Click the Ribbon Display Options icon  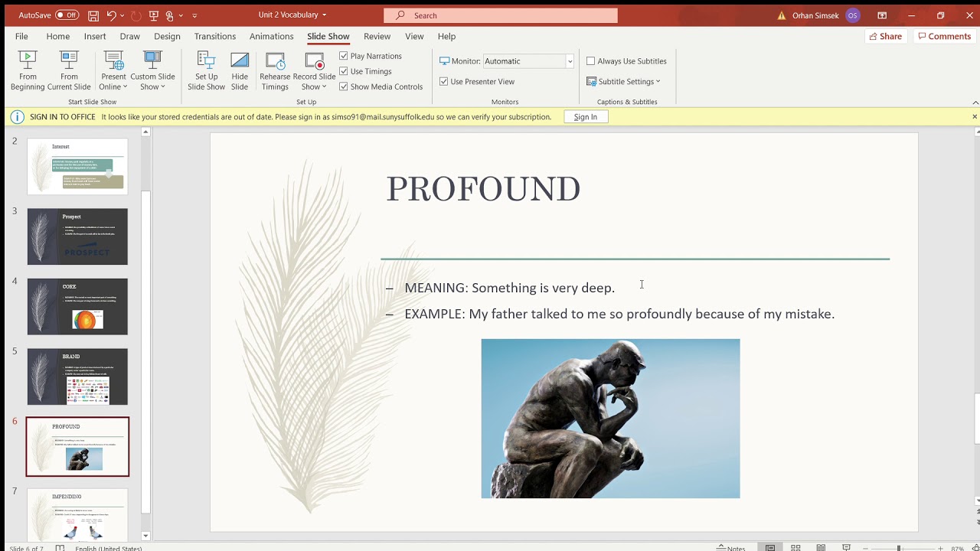[882, 15]
